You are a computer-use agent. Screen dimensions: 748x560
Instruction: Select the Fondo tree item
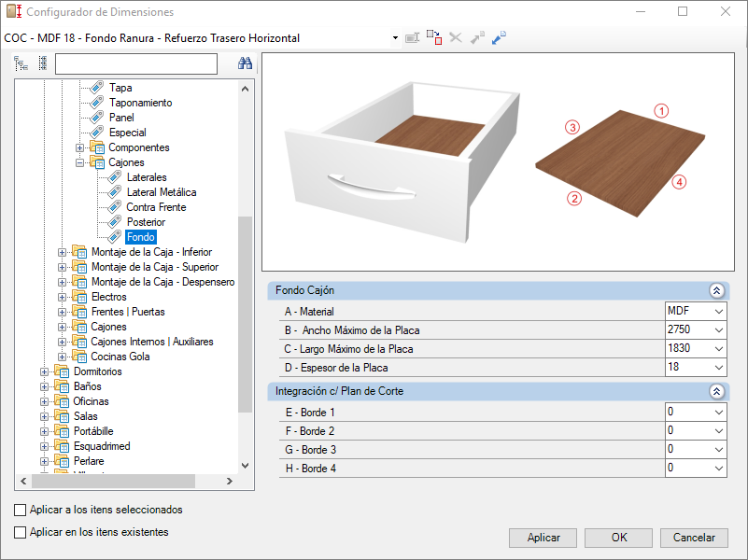(x=141, y=237)
